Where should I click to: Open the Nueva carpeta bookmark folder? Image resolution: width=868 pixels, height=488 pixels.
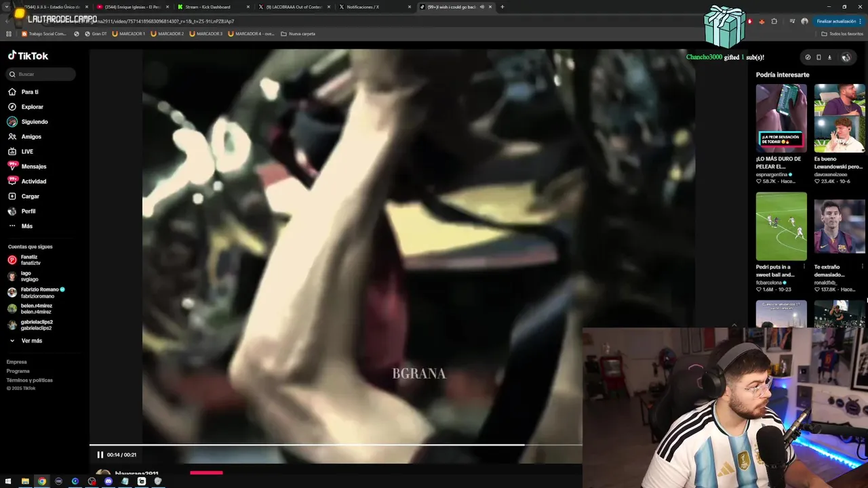coord(298,34)
